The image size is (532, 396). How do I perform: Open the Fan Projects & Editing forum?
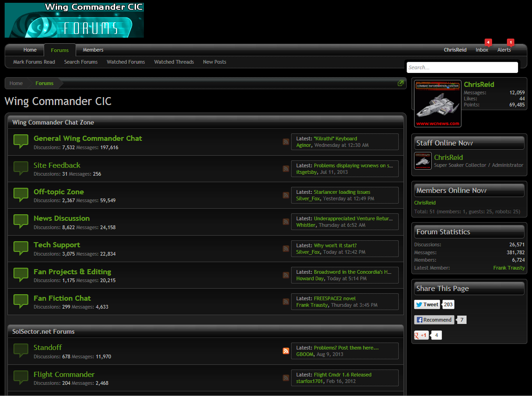(x=72, y=271)
